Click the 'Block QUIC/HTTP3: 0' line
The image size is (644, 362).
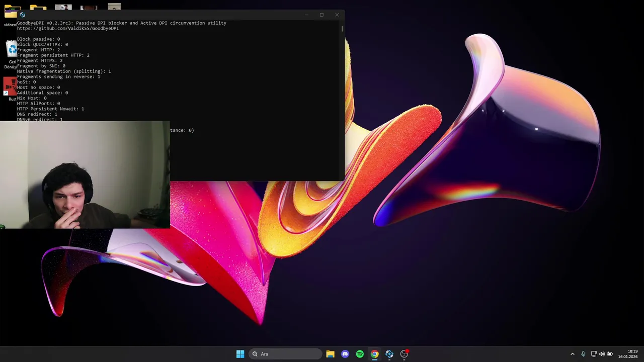click(42, 45)
